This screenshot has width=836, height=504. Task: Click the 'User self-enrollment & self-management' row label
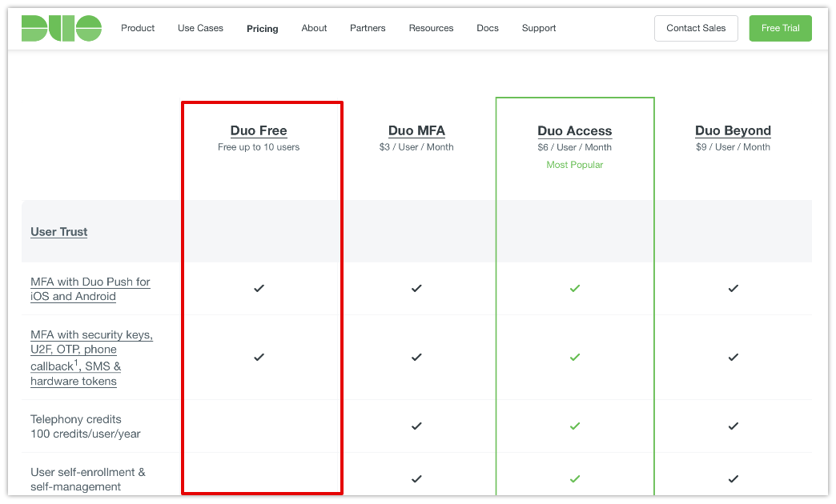click(x=88, y=479)
